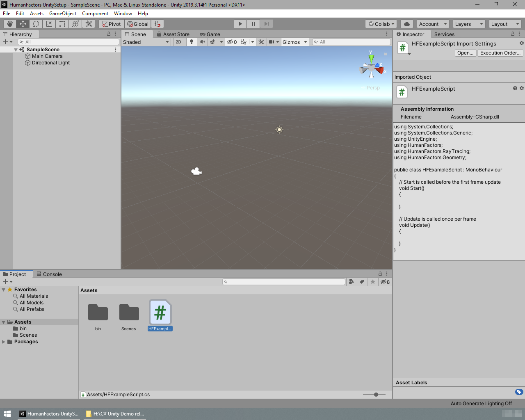Image resolution: width=525 pixels, height=420 pixels.
Task: Open grid options dropdown arrow
Action: [253, 42]
